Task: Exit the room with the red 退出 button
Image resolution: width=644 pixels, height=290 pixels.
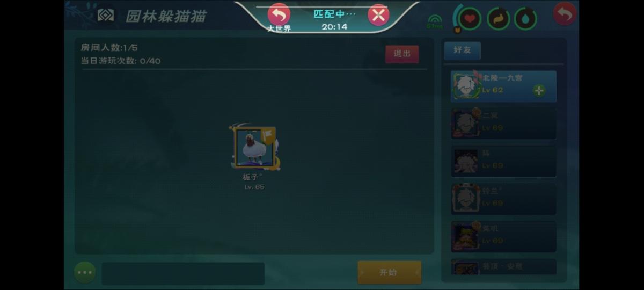Action: [x=402, y=54]
